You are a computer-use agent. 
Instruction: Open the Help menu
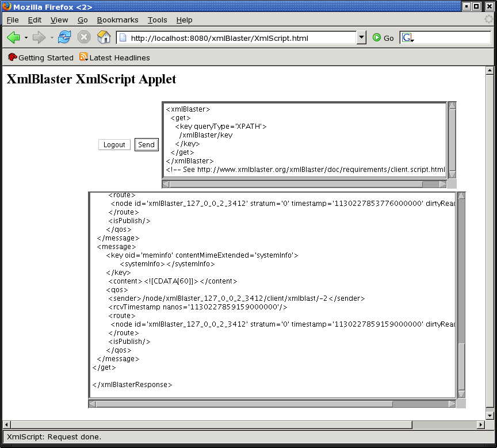(x=184, y=20)
